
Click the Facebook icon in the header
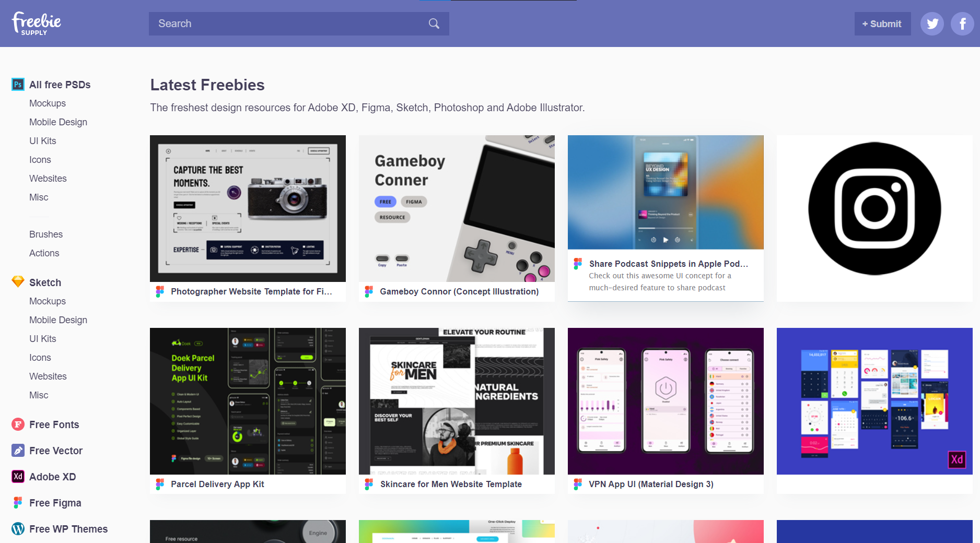coord(962,23)
